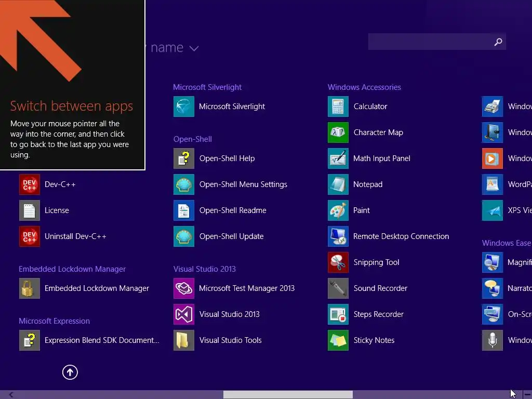The image size is (532, 399).
Task: Click the Sticky Notes label
Action: (374, 340)
